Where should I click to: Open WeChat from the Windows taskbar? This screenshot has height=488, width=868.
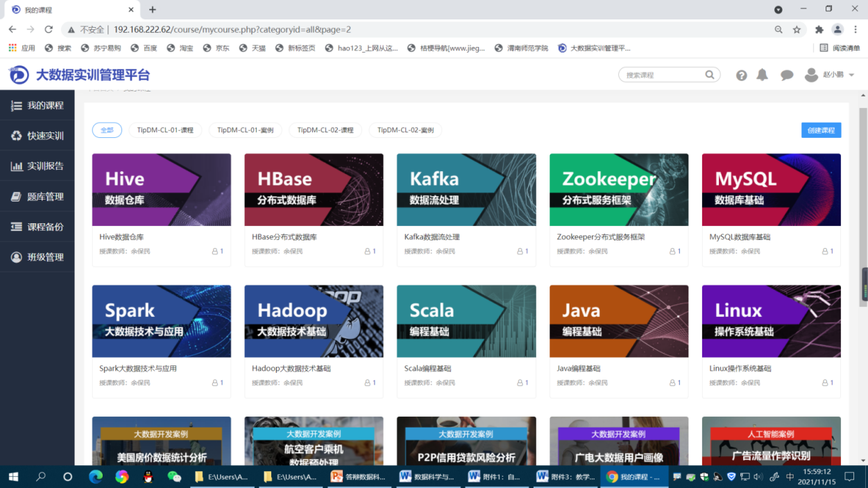pos(174,477)
